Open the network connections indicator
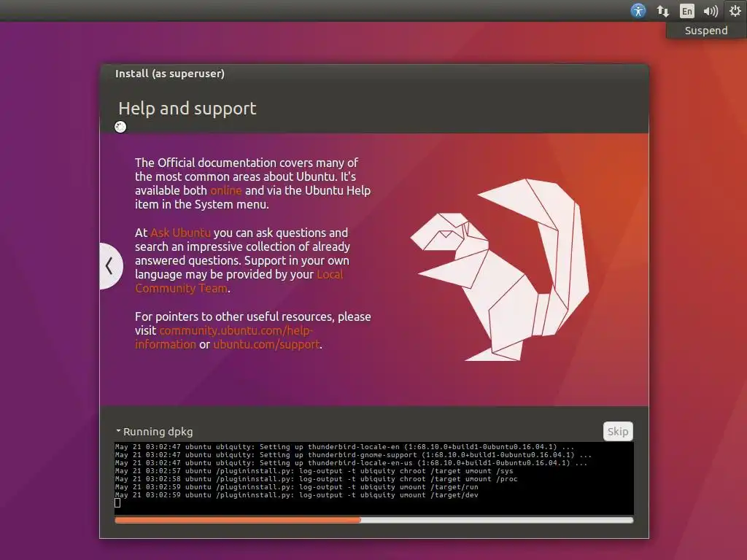 point(662,11)
